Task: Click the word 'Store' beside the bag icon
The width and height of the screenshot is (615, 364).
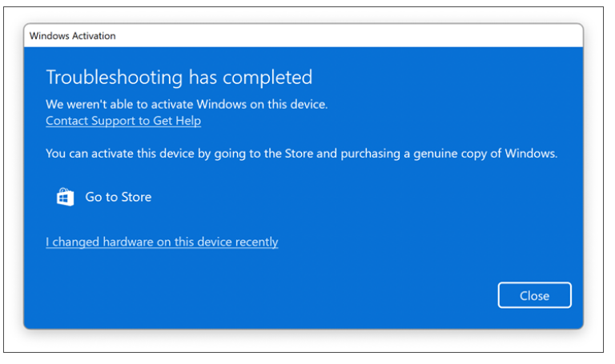Action: (135, 197)
